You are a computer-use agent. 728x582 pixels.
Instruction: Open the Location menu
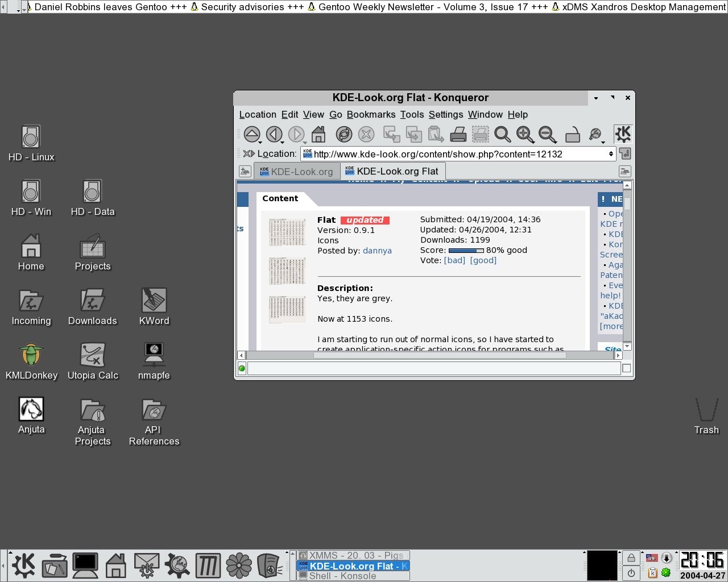(258, 114)
